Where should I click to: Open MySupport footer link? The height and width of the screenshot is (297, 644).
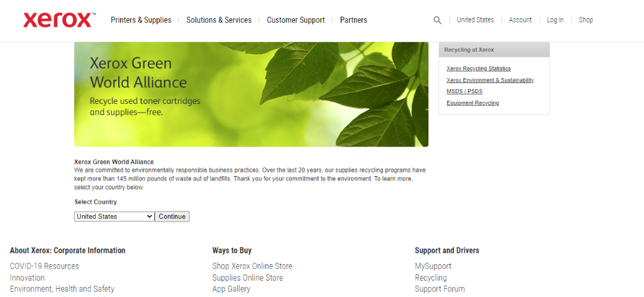coord(433,266)
